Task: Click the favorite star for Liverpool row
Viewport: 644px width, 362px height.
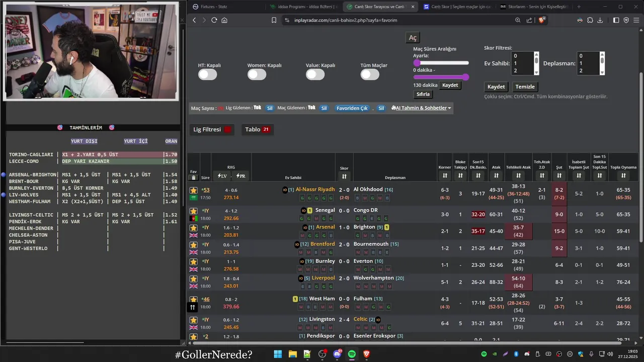Action: [x=193, y=279]
